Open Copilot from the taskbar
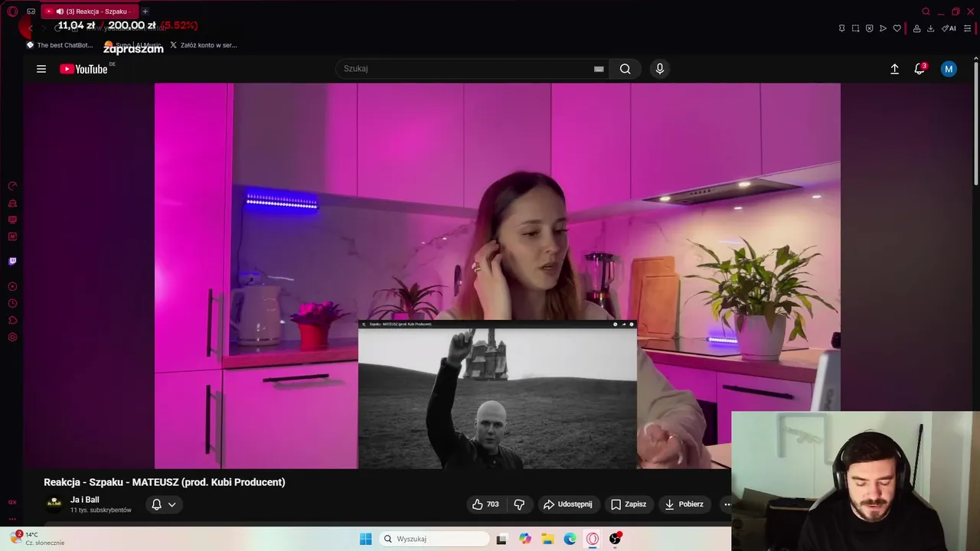Screen dimensions: 980x551 [x=525, y=539]
